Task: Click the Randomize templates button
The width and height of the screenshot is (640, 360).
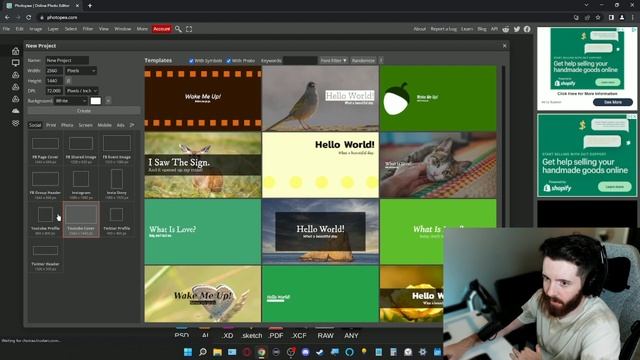Action: point(363,60)
